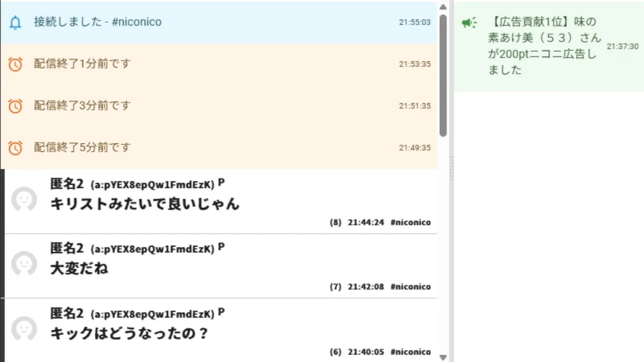Viewport: 644px width, 362px height.
Task: Select the 配信終了5分前です message
Action: [82, 147]
